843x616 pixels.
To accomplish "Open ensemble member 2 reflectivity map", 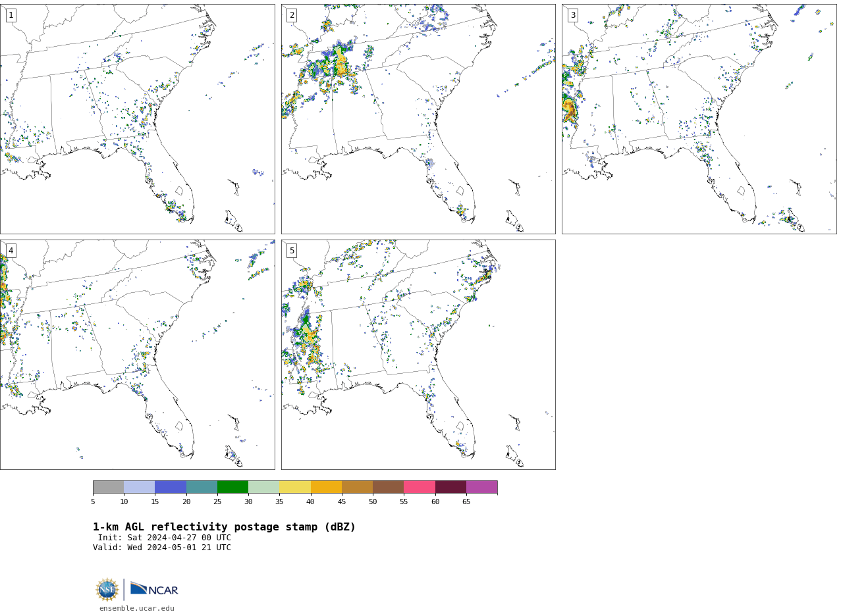I will click(x=418, y=119).
